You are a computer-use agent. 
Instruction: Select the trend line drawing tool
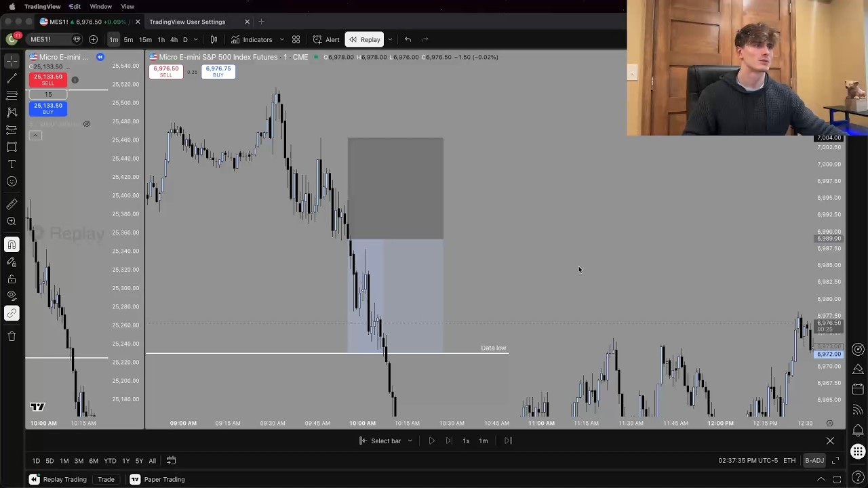click(x=12, y=78)
